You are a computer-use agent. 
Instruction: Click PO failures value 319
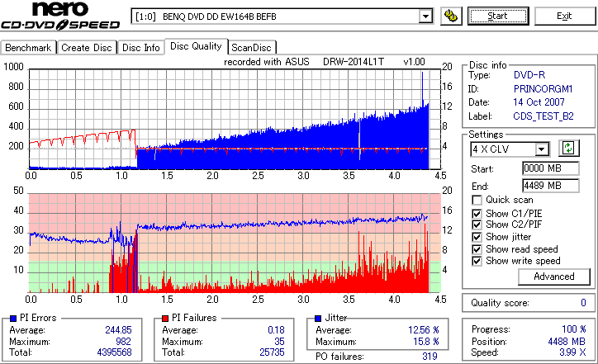point(430,357)
